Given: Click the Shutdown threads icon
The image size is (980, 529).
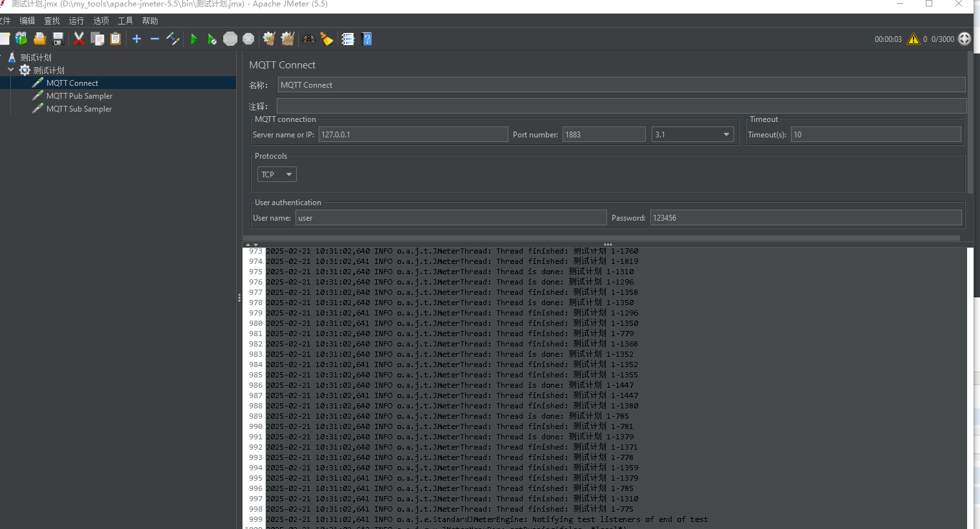Looking at the screenshot, I should 248,39.
